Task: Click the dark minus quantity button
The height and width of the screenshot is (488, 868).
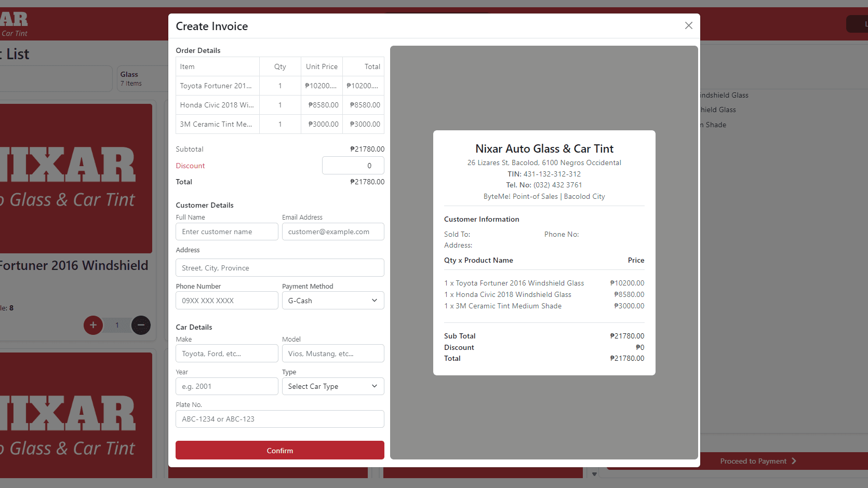Action: pyautogui.click(x=141, y=325)
